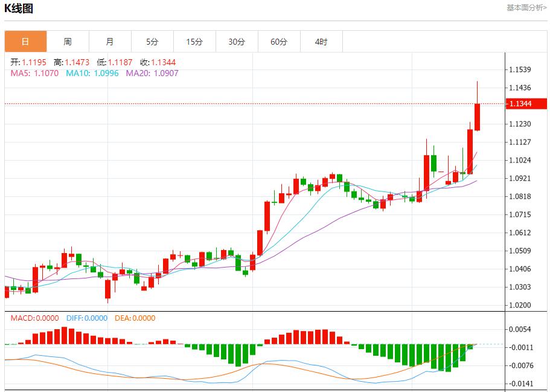
Task: Switch to the 周 weekly chart tab
Action: (x=67, y=41)
